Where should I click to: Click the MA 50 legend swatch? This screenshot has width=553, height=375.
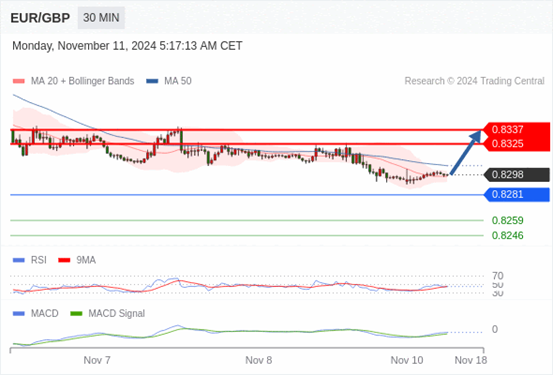152,81
